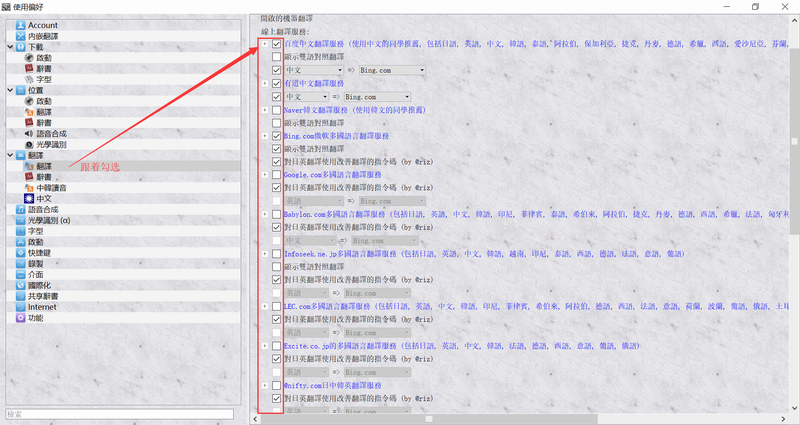
Task: Open the Account preferences icon
Action: click(x=21, y=24)
